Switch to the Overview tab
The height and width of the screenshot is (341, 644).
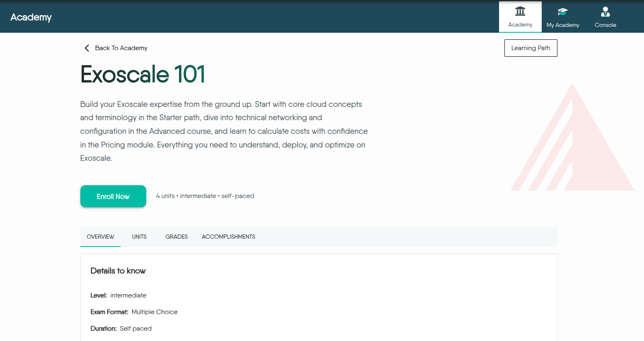(x=100, y=237)
